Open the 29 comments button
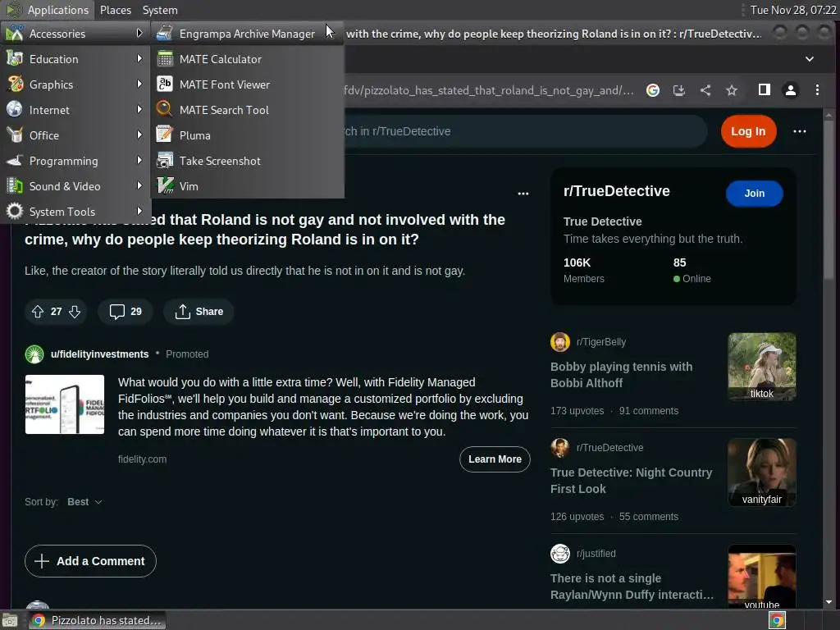The width and height of the screenshot is (840, 630). pos(126,311)
